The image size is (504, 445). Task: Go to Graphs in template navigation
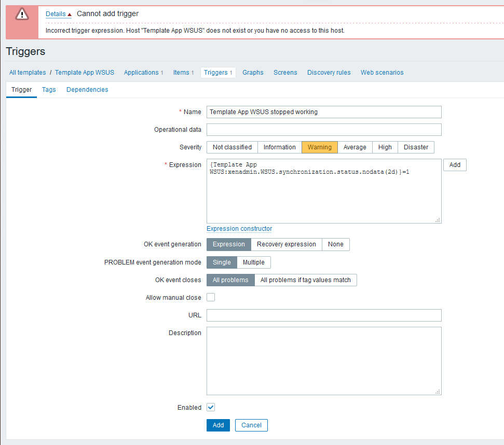tap(253, 73)
